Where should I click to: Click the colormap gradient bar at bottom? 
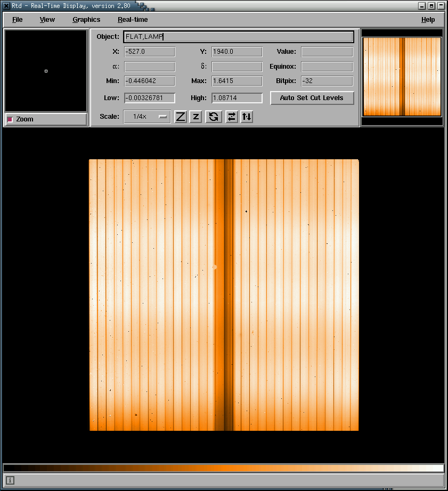point(224,468)
